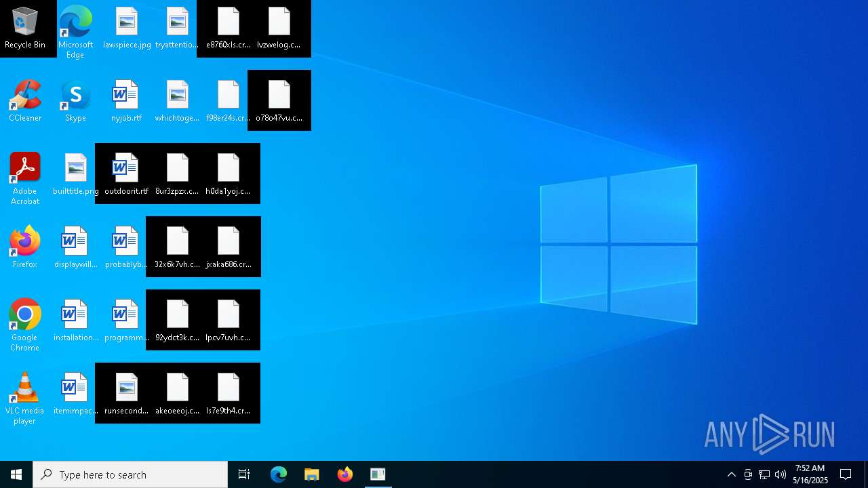Select outdoorit.rtf document icon
868x488 pixels.
click(x=127, y=175)
